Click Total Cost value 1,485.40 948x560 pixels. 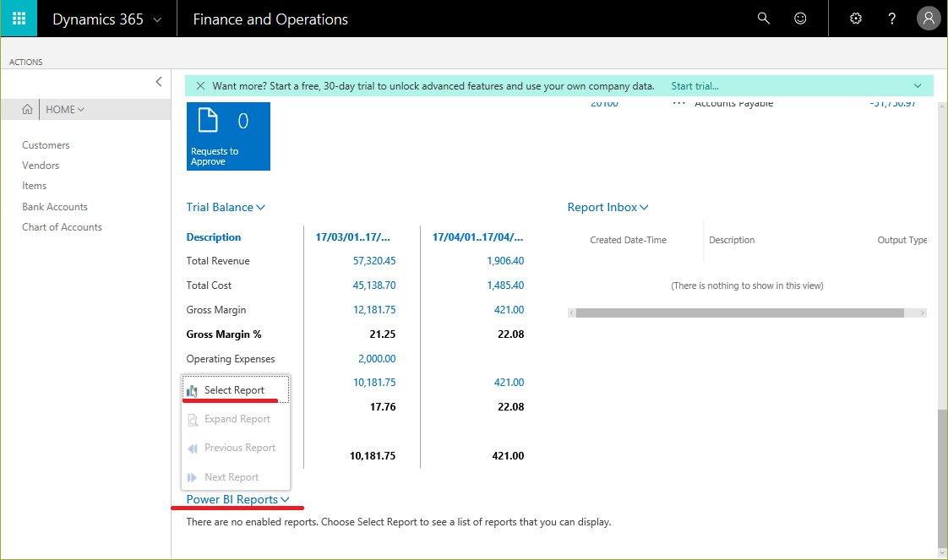[x=505, y=285]
